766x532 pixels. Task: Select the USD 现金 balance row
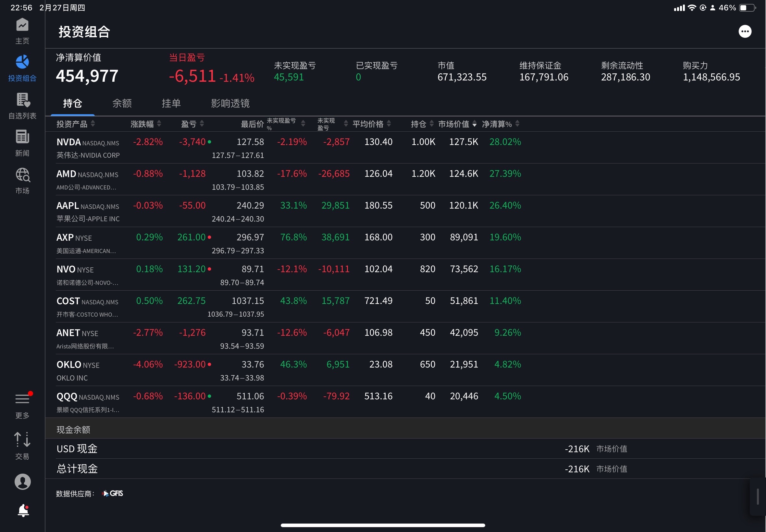[405, 449]
